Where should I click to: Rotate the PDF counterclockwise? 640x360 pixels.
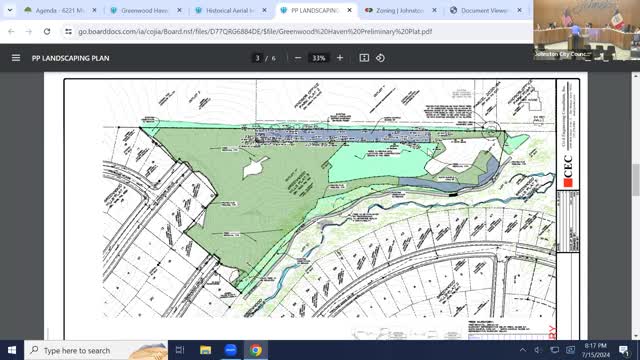pos(380,58)
